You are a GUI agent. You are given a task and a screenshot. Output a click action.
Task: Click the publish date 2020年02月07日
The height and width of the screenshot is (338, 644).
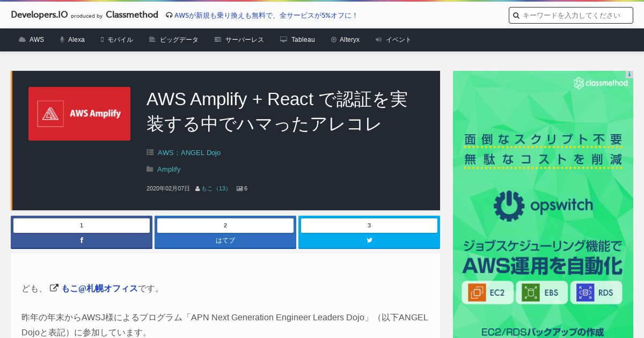pos(168,189)
